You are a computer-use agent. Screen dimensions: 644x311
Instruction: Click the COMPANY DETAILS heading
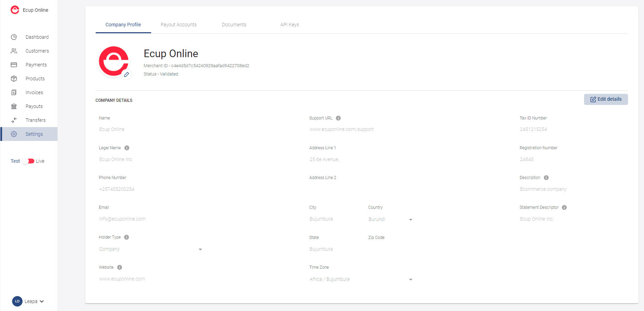(x=114, y=100)
